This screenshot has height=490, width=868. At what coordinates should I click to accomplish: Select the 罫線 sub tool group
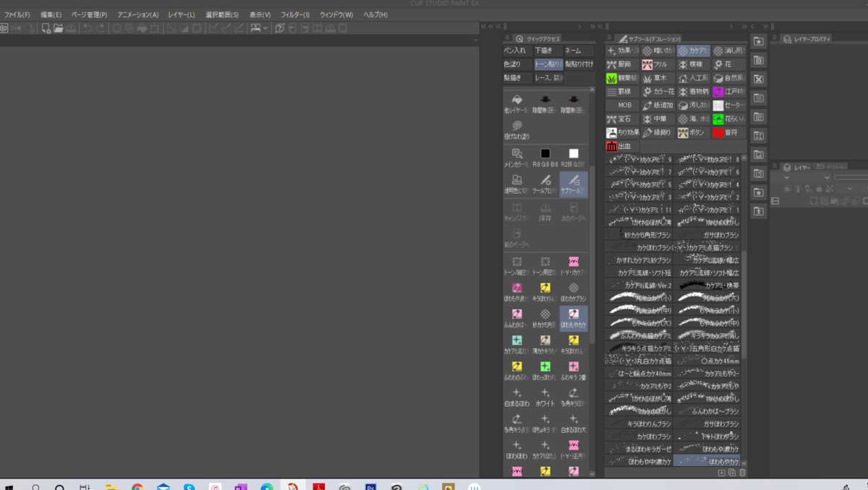(x=623, y=92)
